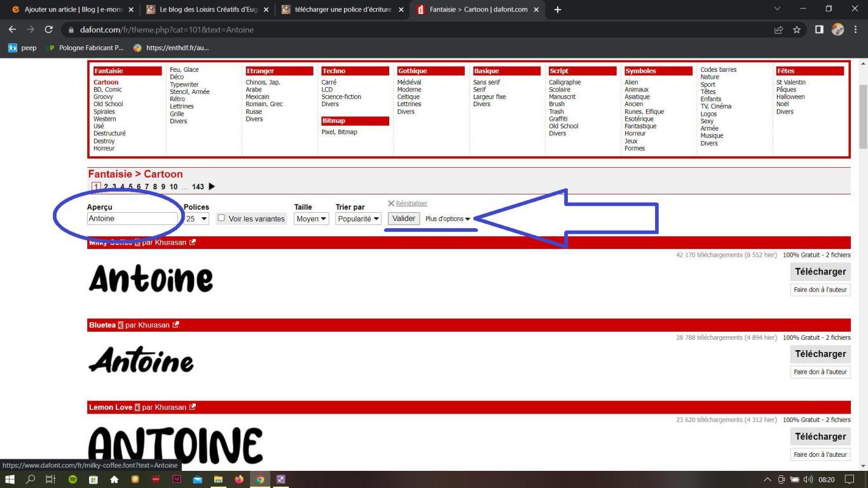Open the Khurasan author link for Bluetea
The image size is (868, 488).
[154, 325]
